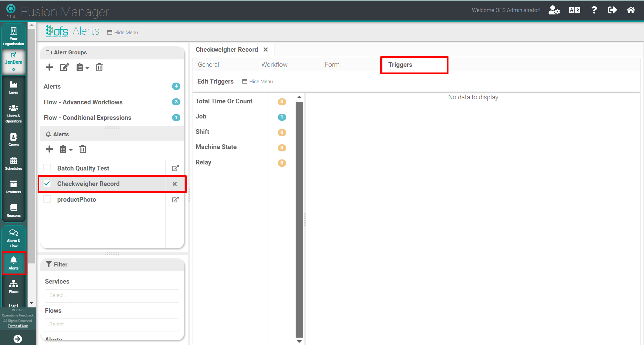The image size is (644, 345).
Task: Open the Form tab for Checkweigher Record
Action: [x=332, y=64]
